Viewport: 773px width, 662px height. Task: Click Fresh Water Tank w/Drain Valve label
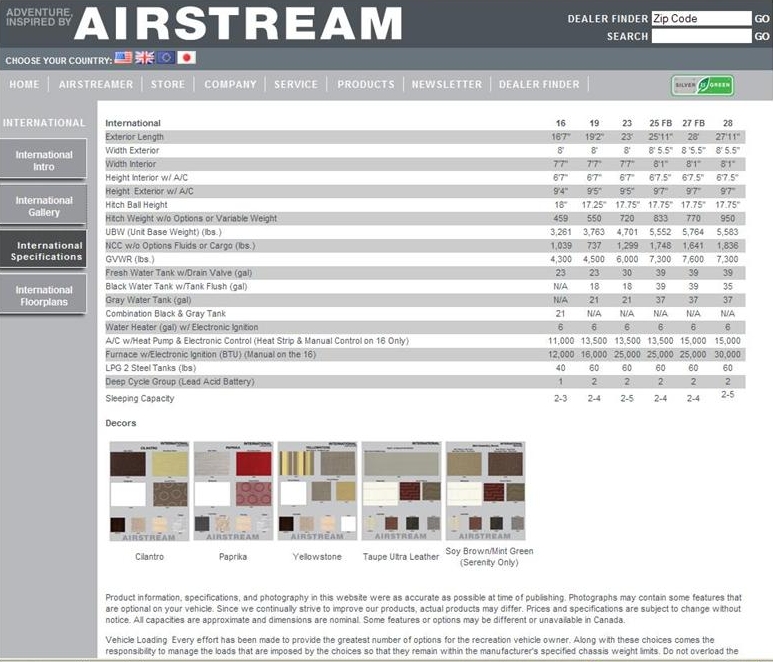tap(178, 273)
